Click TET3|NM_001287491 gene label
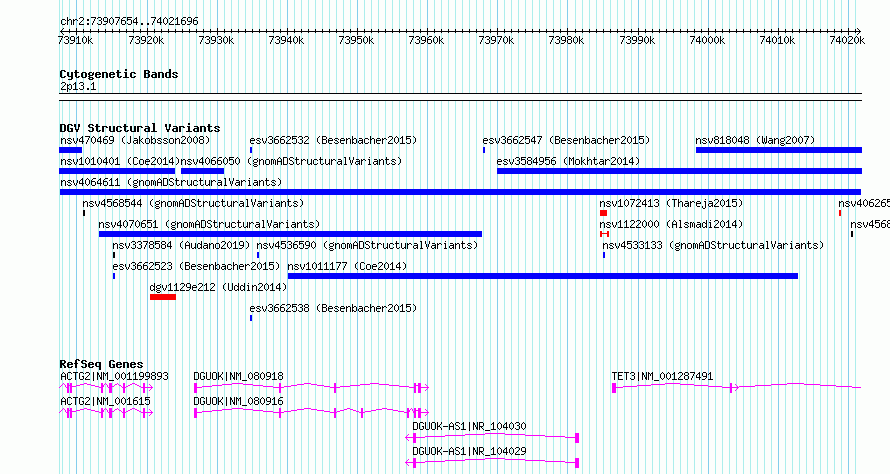This screenshot has width=890, height=474. pos(662,376)
